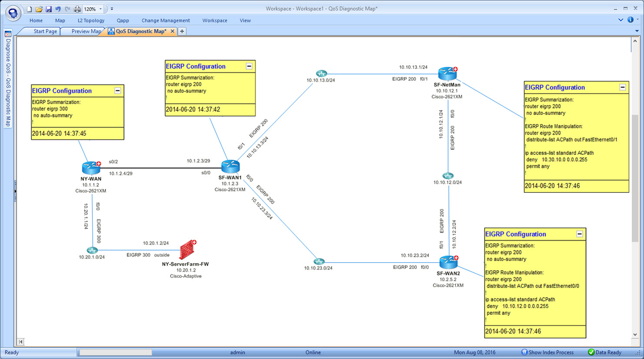The width and height of the screenshot is (644, 359).
Task: Open the Workspace ribbon tab
Action: pos(215,20)
